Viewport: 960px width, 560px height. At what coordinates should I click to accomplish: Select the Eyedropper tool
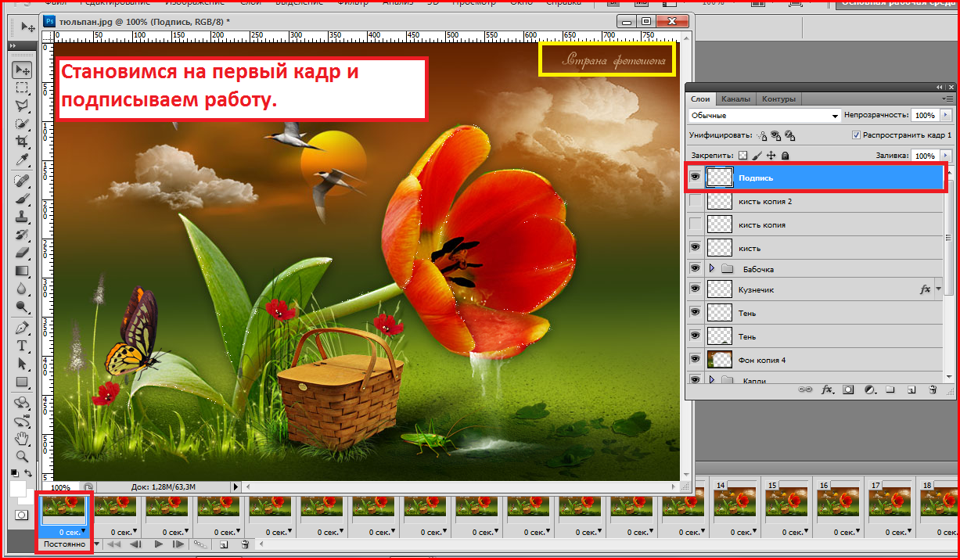tap(22, 160)
